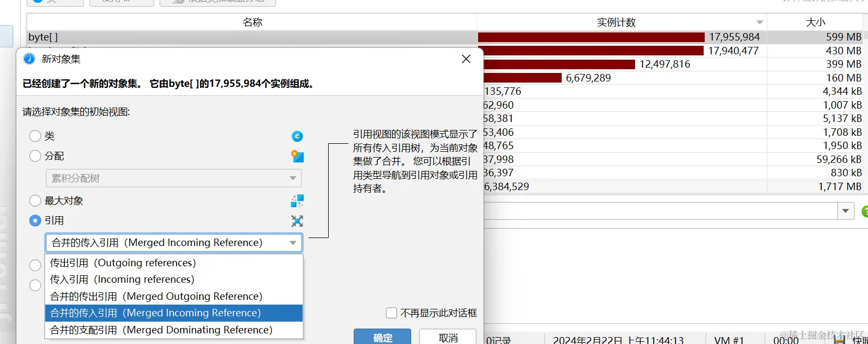Click the class view icon beside 类
Viewport: 868px width, 344px height.
tap(297, 136)
